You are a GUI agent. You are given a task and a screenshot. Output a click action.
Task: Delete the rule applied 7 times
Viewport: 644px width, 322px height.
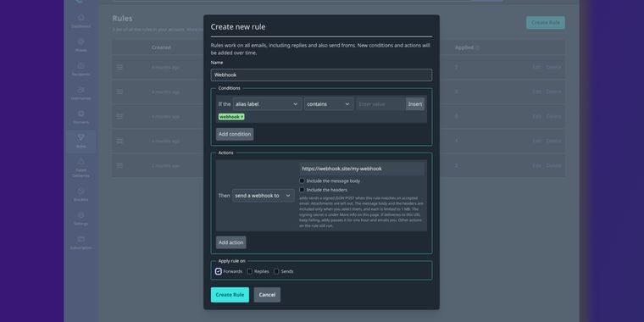point(553,67)
